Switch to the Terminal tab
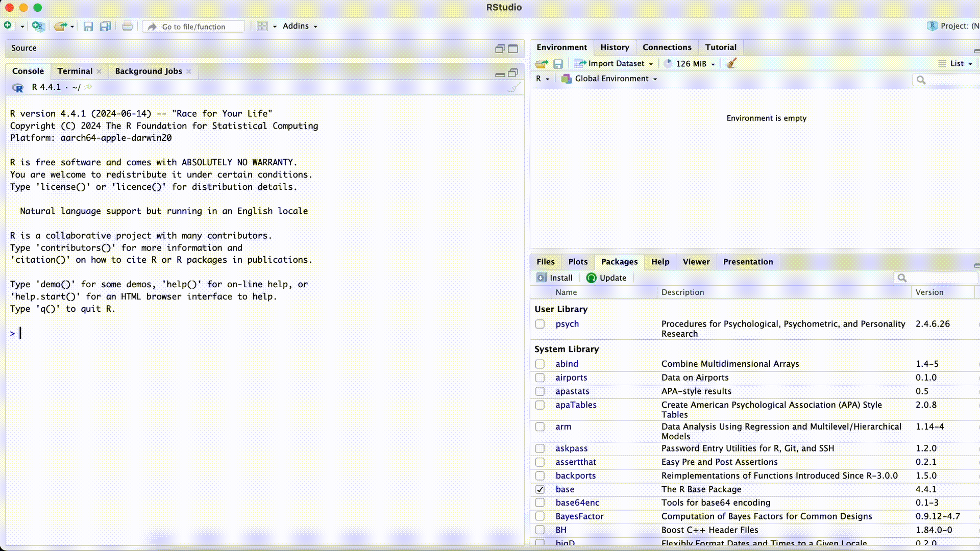This screenshot has height=551, width=980. pyautogui.click(x=75, y=71)
